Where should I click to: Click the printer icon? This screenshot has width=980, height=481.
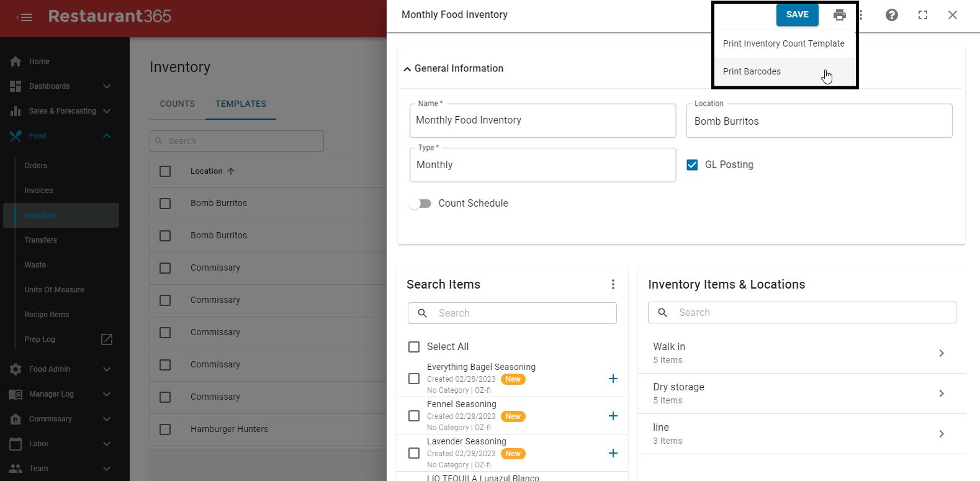click(x=839, y=15)
